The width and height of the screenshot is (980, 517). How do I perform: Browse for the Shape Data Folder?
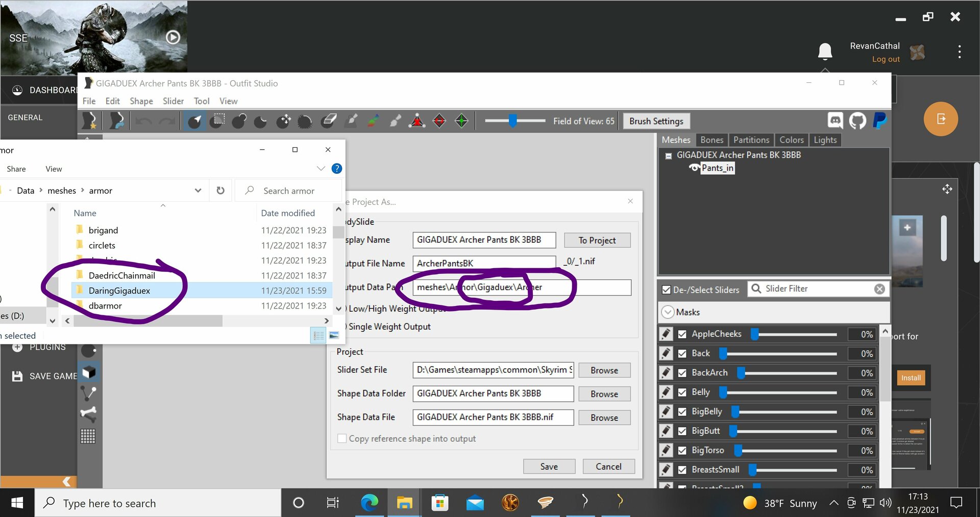coord(604,394)
